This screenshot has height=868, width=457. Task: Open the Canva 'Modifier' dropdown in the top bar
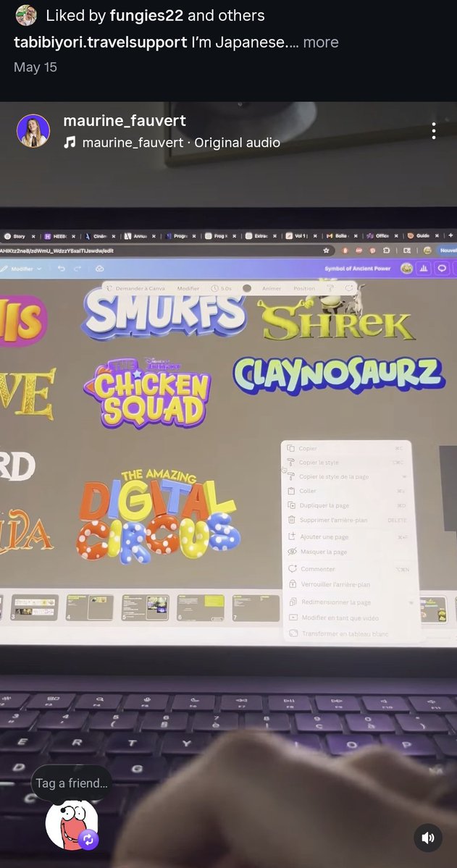(x=22, y=269)
